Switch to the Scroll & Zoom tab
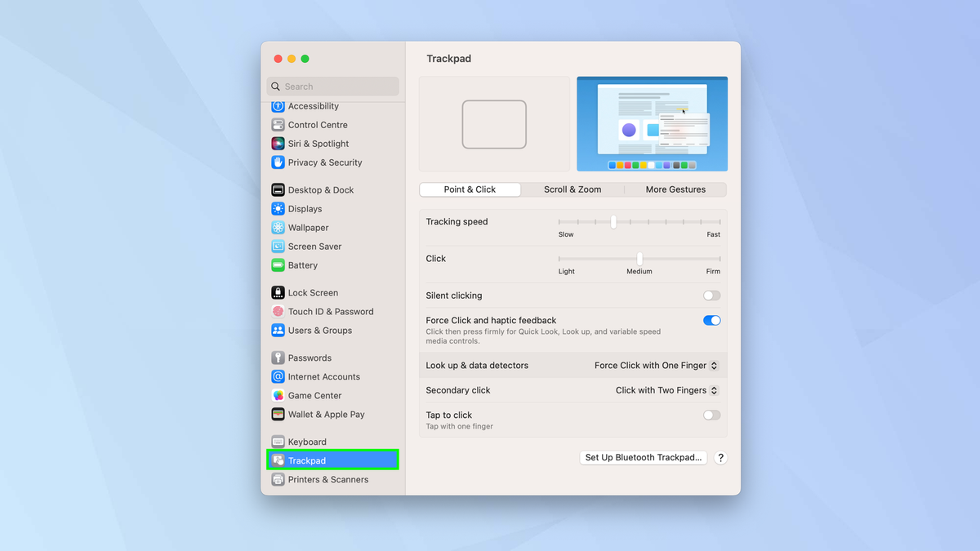 click(x=572, y=189)
